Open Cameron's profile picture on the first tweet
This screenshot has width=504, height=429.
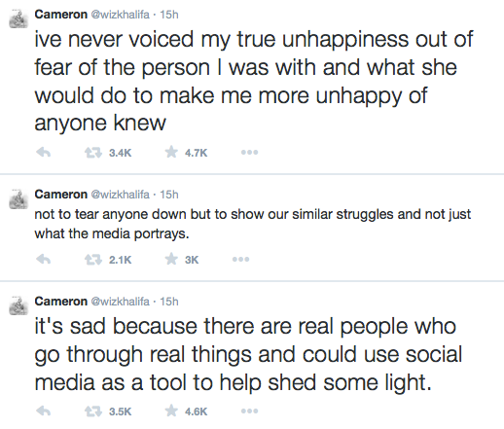point(18,19)
